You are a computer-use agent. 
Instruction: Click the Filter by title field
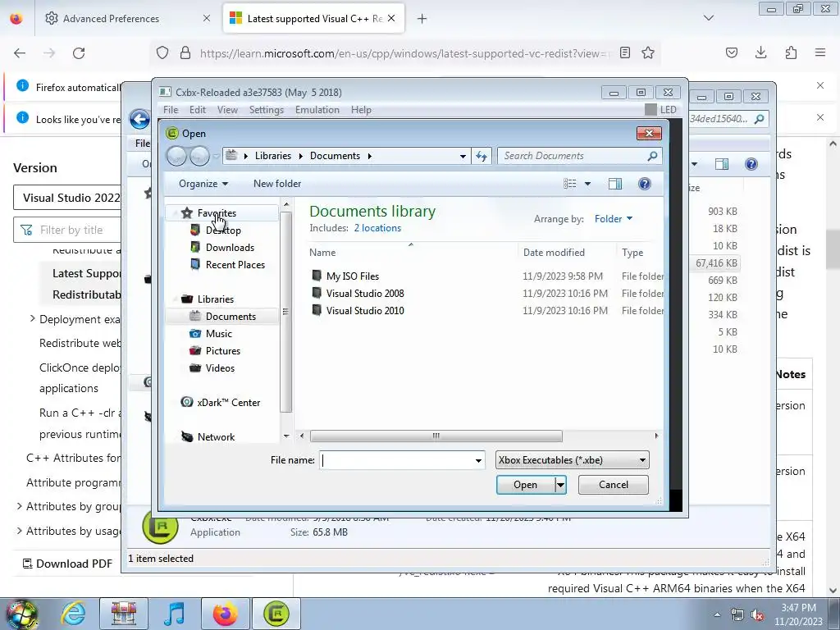click(x=67, y=231)
